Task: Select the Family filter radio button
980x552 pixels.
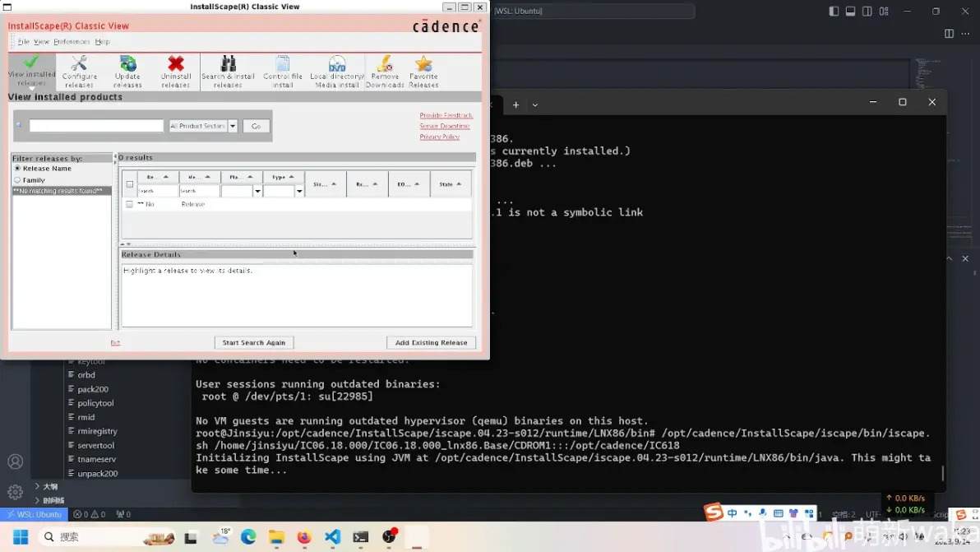Action: tap(17, 180)
